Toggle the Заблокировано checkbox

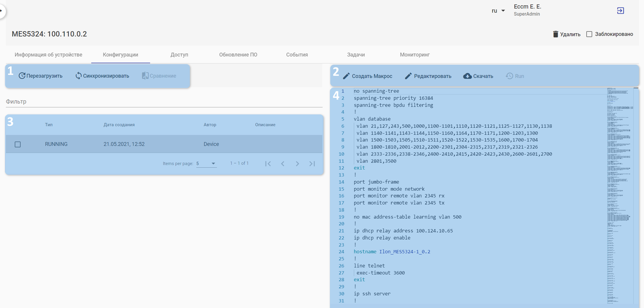[589, 34]
